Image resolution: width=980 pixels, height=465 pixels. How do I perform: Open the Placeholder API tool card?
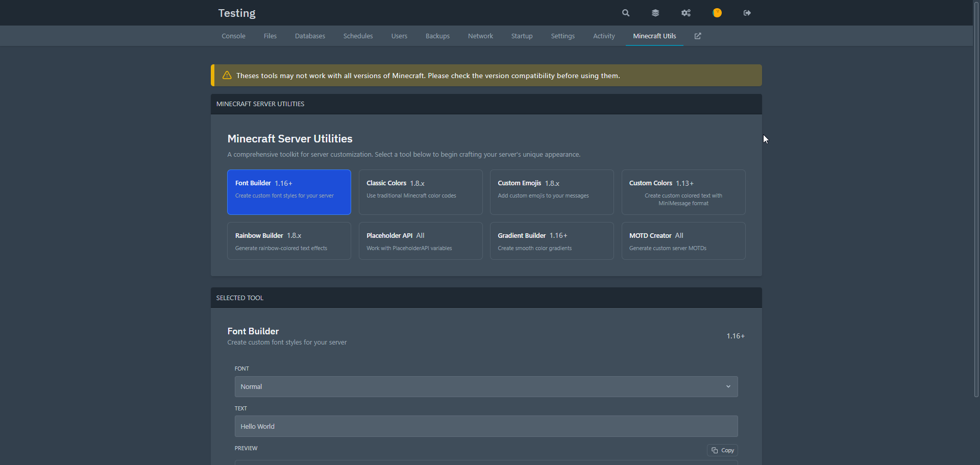click(x=421, y=241)
